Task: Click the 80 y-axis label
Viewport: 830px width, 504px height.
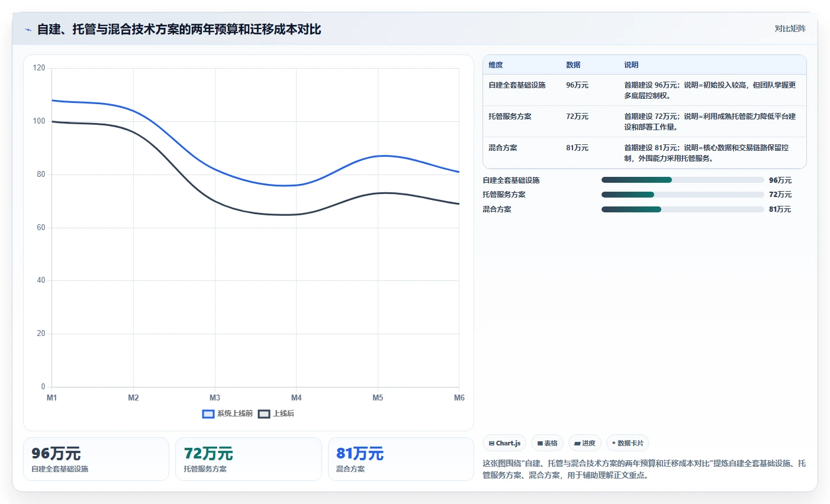Action: pyautogui.click(x=41, y=175)
